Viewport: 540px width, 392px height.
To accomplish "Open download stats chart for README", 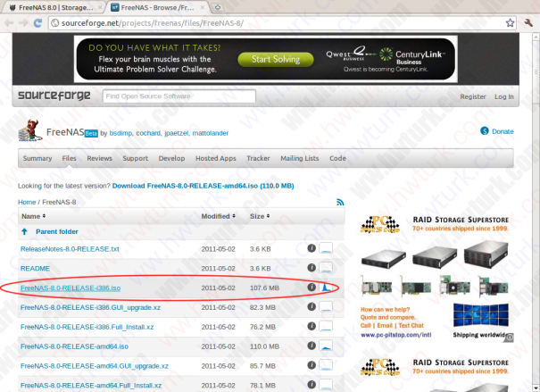I will [x=326, y=267].
